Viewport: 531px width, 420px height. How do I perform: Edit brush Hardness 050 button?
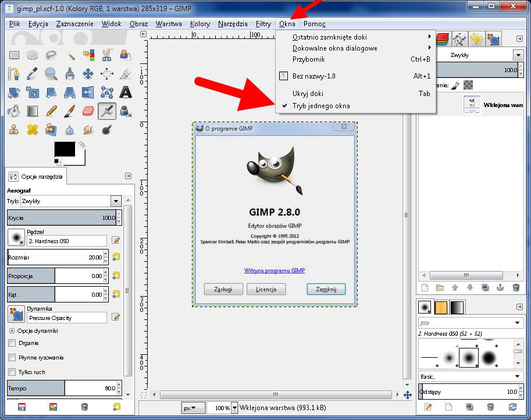coord(116,240)
